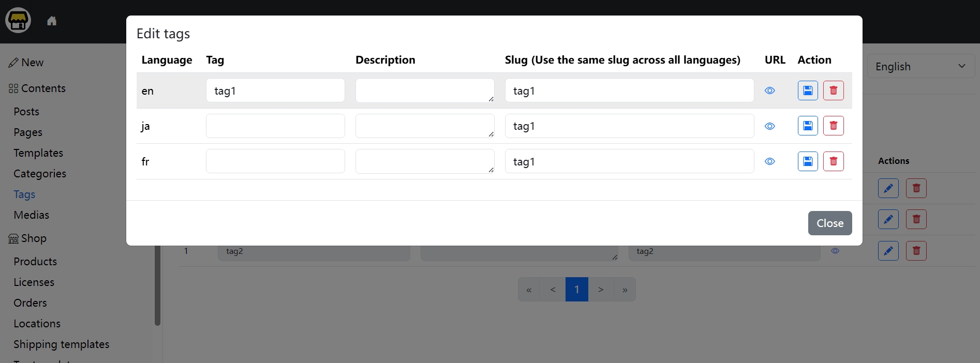Open Products in the sidebar
Screen dimensions: 980x363
click(x=35, y=262)
